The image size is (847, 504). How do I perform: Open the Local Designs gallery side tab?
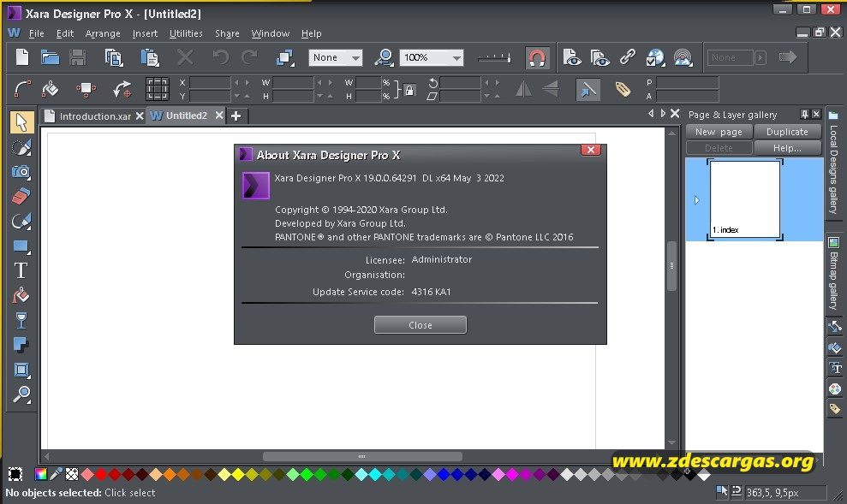pyautogui.click(x=833, y=162)
